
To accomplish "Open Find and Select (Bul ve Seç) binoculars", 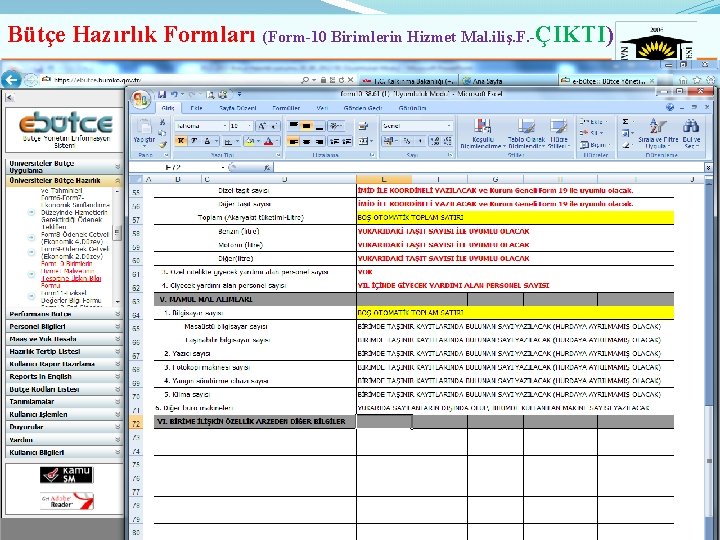I will click(x=691, y=133).
